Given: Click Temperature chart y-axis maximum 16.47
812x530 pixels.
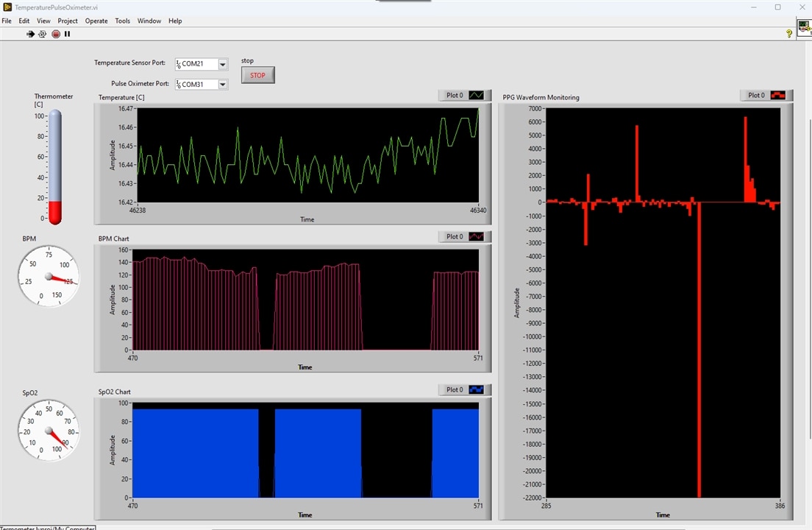Looking at the screenshot, I should (x=126, y=109).
